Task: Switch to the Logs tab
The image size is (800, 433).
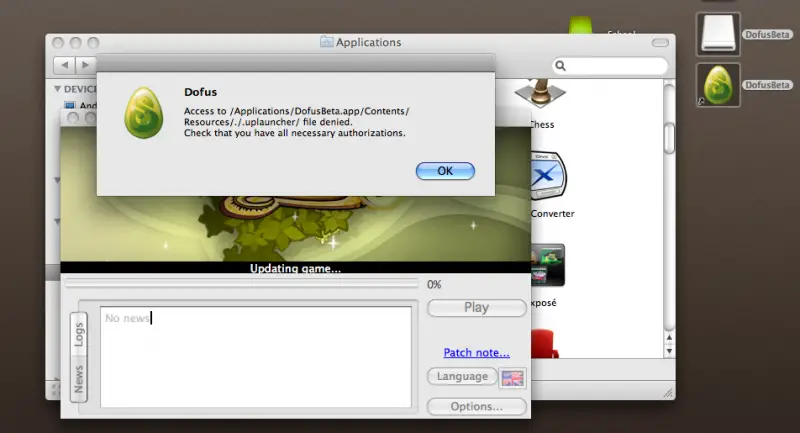Action: [79, 334]
